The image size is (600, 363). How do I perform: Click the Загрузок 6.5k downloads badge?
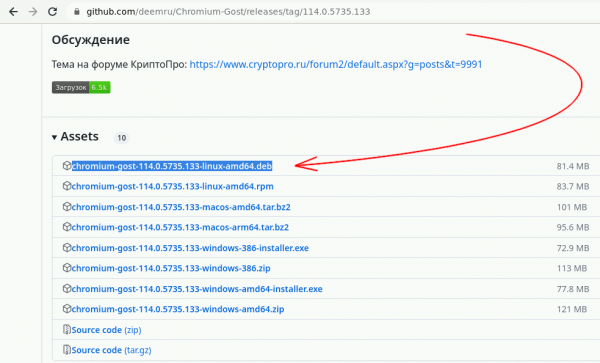coord(81,88)
